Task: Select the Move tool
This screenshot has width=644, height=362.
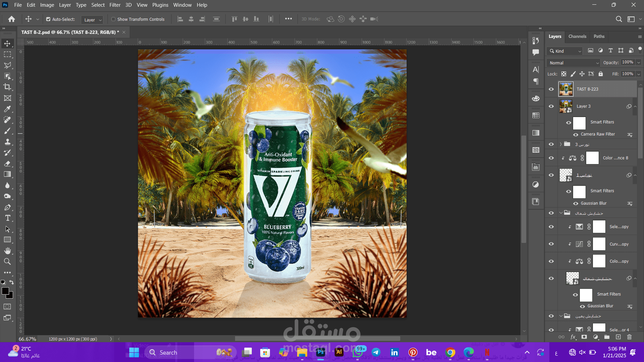Action: [x=7, y=44]
